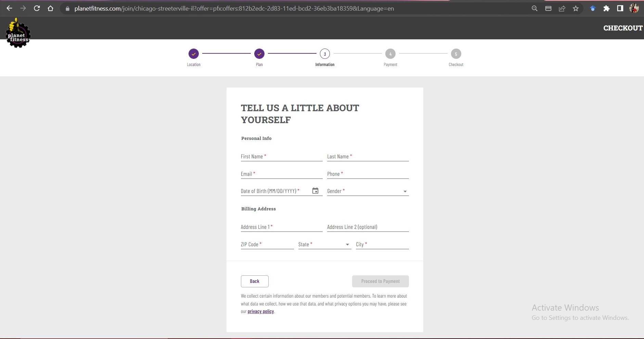Click the Address Line 1 field
Image resolution: width=644 pixels, height=339 pixels.
[x=282, y=227]
